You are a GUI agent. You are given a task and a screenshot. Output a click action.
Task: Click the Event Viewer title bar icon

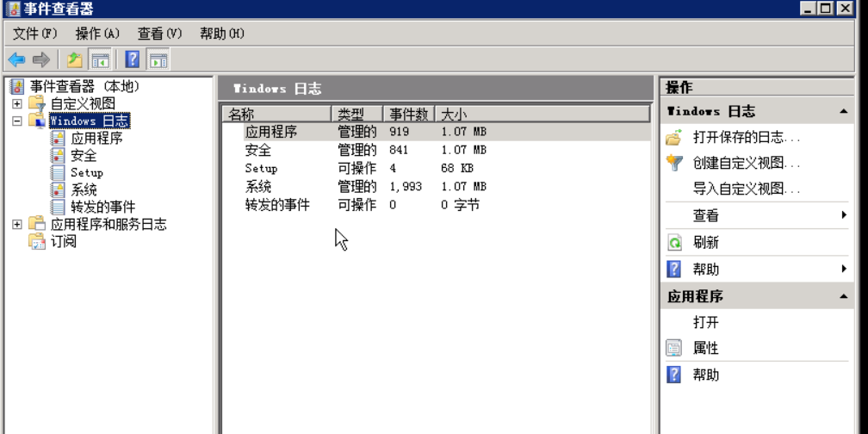pyautogui.click(x=13, y=8)
